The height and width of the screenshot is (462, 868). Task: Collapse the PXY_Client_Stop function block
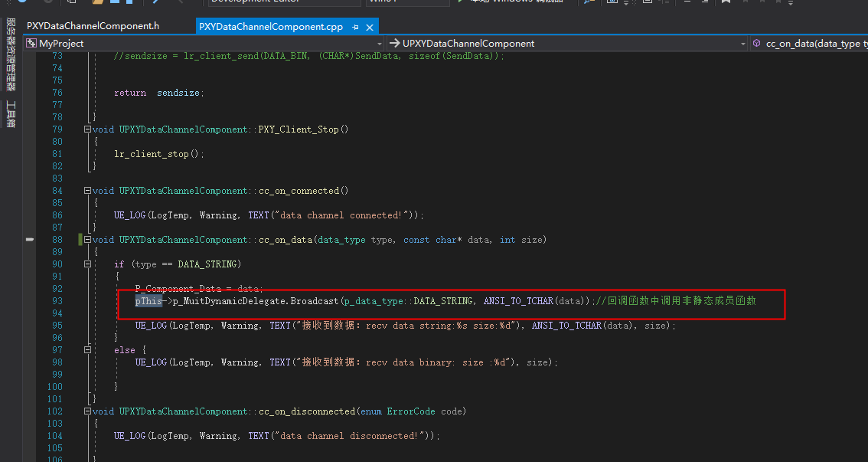coord(87,129)
